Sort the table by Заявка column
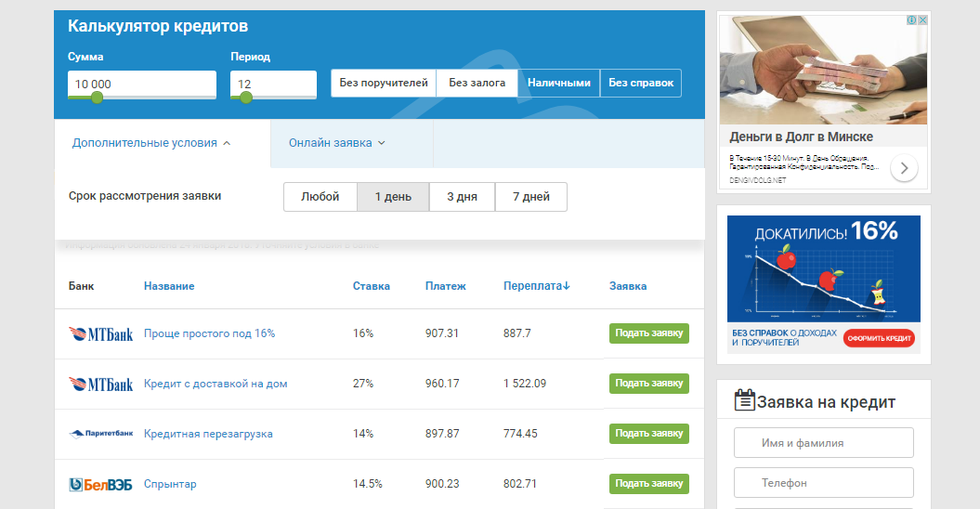 click(x=628, y=286)
